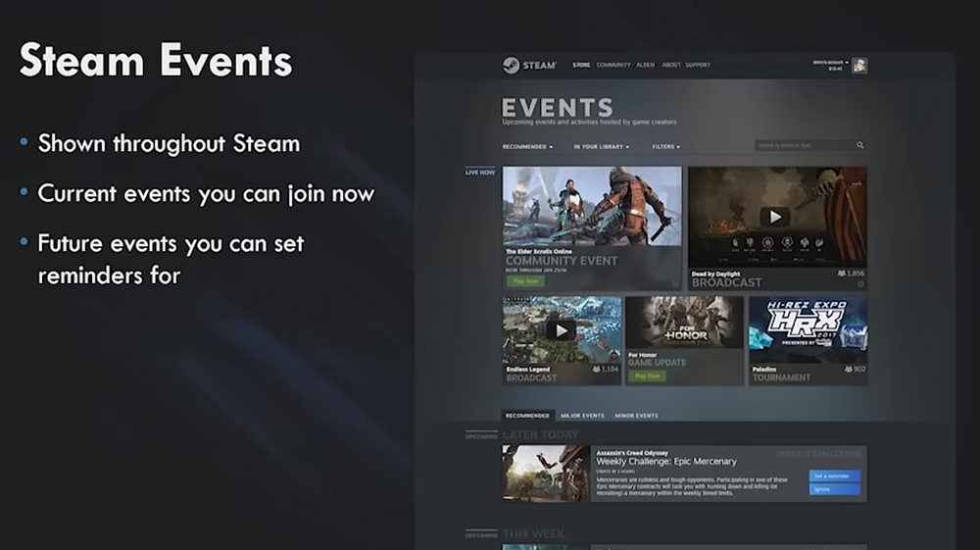Go to Community in top navigation
Image resolution: width=980 pixels, height=550 pixels.
pyautogui.click(x=613, y=66)
